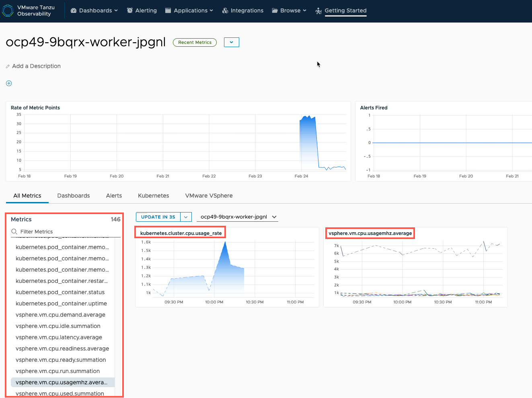This screenshot has height=398, width=532.
Task: Go to the Alerting menu
Action: [142, 10]
